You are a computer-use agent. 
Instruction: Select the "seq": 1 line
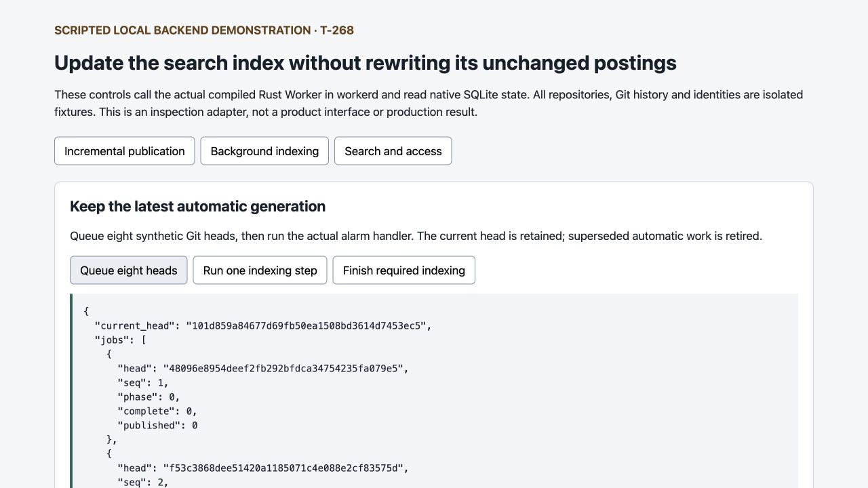143,383
